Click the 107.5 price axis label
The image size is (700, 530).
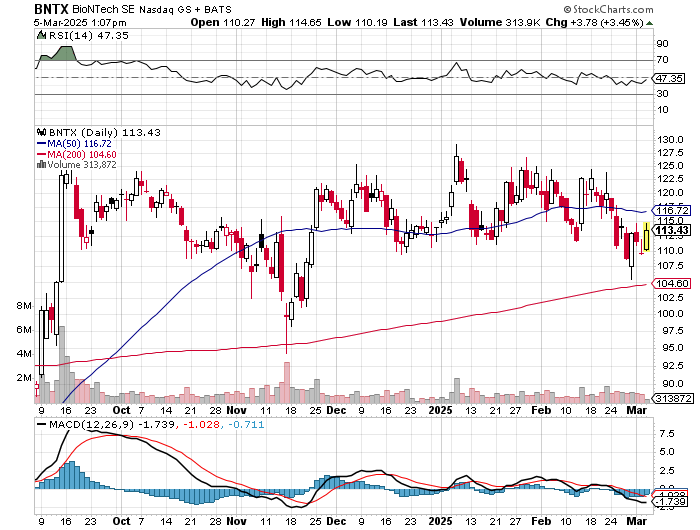click(670, 266)
